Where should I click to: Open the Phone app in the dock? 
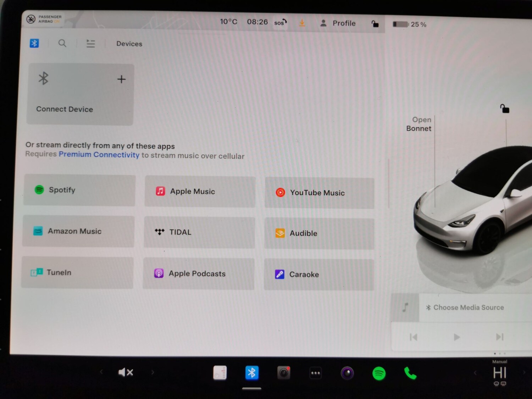point(410,373)
